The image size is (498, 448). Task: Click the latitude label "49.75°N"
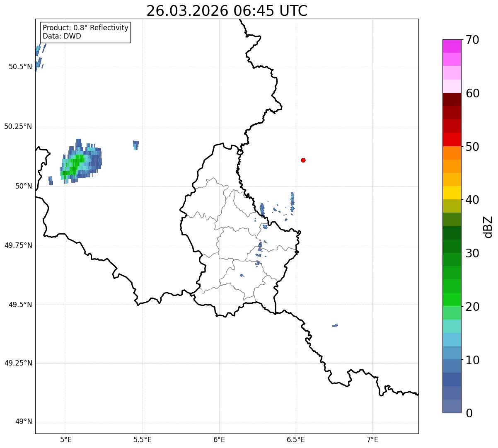click(18, 245)
